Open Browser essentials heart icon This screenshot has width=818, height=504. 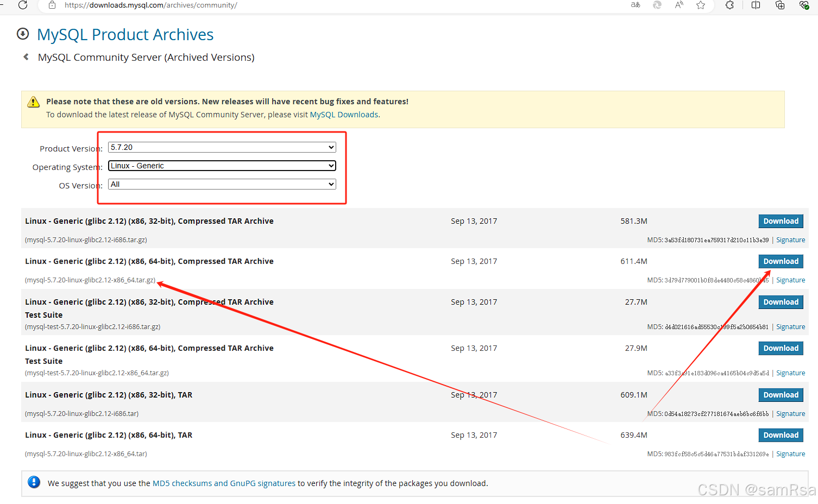point(804,5)
